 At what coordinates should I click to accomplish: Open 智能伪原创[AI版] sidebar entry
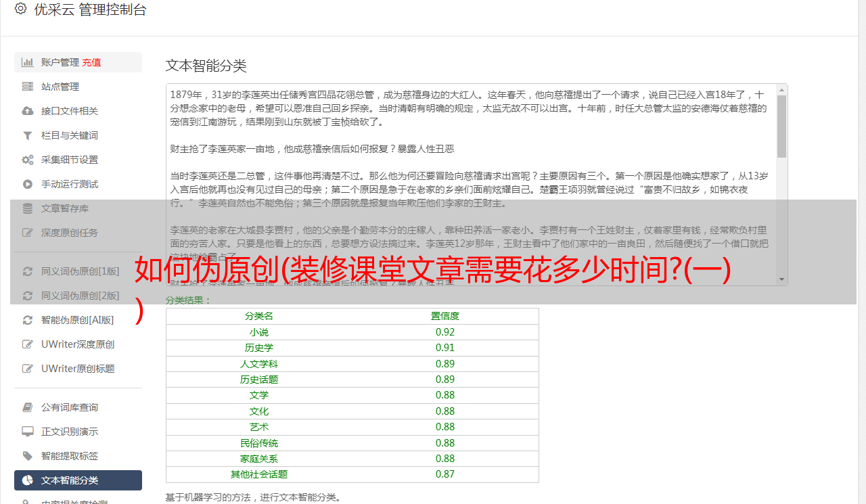coord(78,320)
